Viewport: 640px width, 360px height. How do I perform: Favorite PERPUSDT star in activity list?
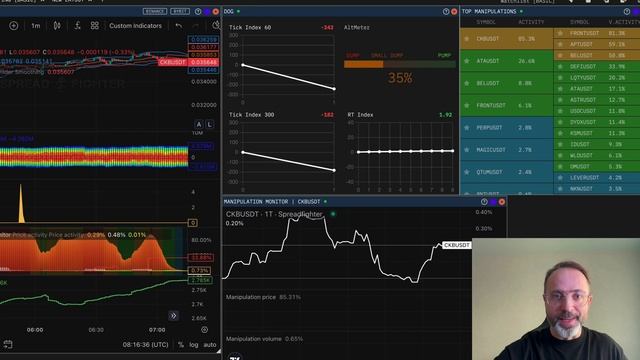(467, 128)
